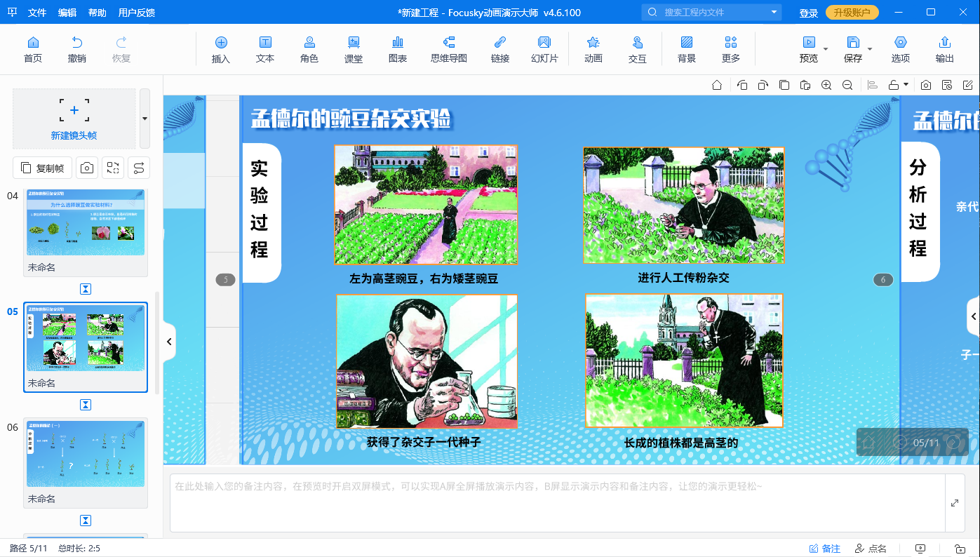
Task: Open the 保存 dropdown arrow
Action: pos(870,49)
